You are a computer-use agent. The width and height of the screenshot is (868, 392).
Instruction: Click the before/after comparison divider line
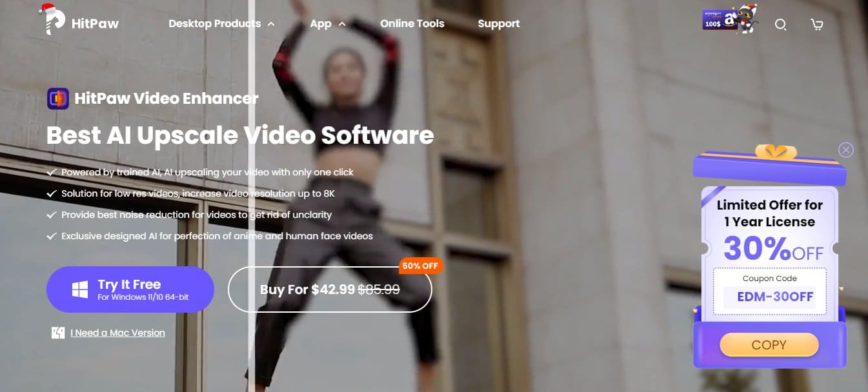(x=252, y=196)
